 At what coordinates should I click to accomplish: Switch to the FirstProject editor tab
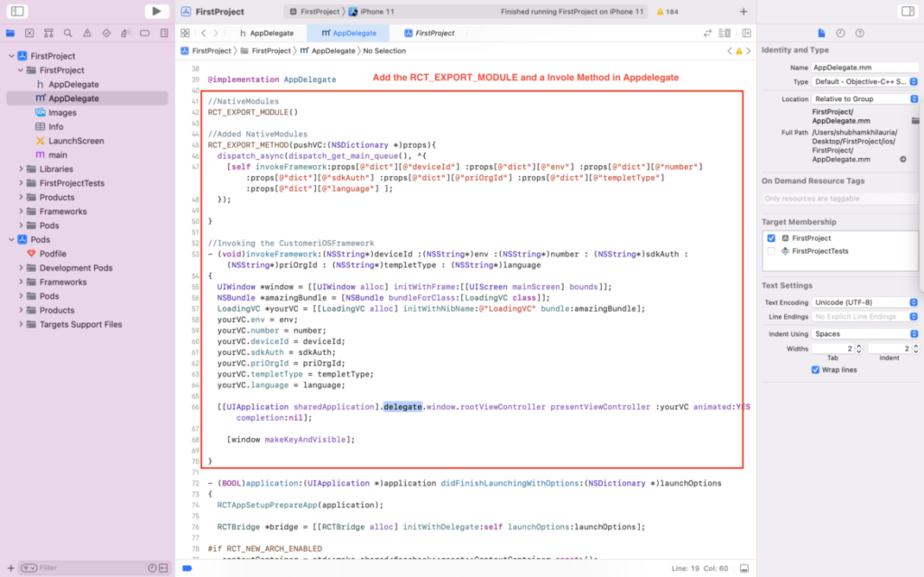pos(429,33)
